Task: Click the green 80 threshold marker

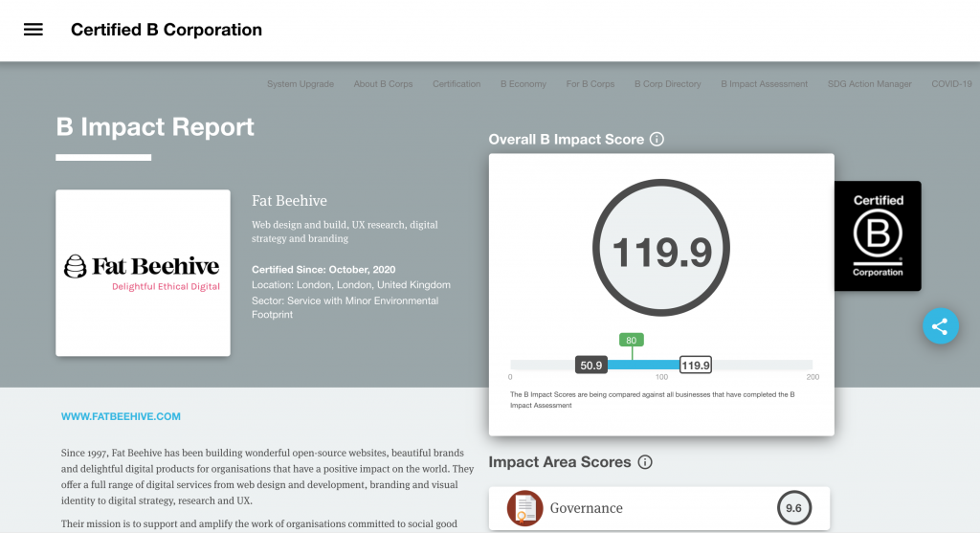Action: click(x=632, y=340)
